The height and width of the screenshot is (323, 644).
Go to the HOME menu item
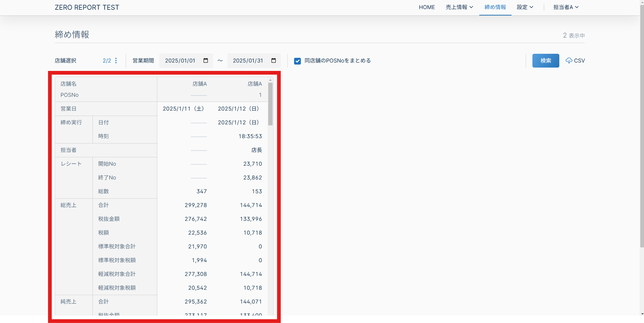tap(427, 7)
